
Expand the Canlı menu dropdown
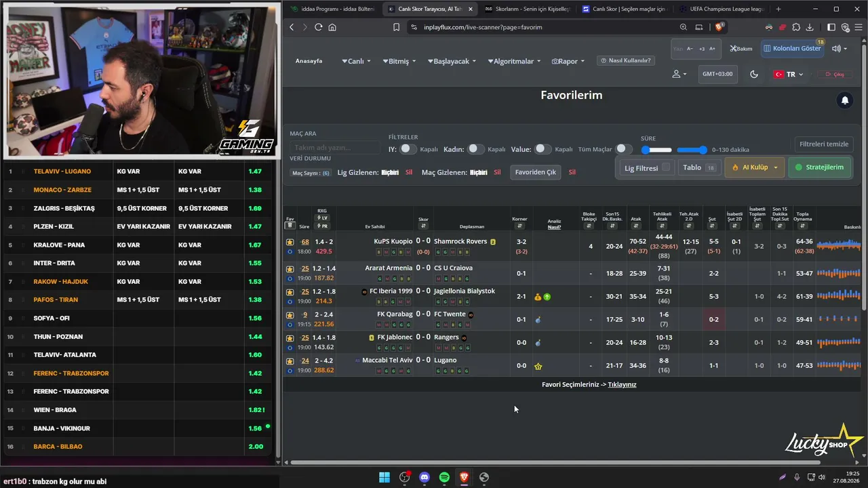(x=357, y=61)
